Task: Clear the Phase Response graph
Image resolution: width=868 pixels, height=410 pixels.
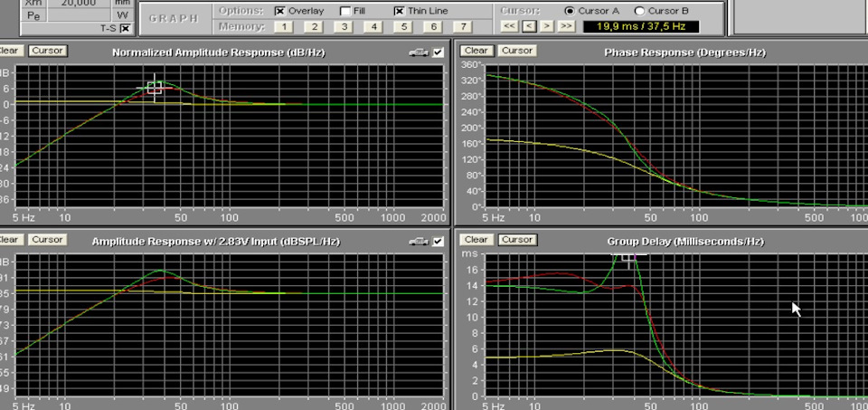Action: tap(476, 51)
